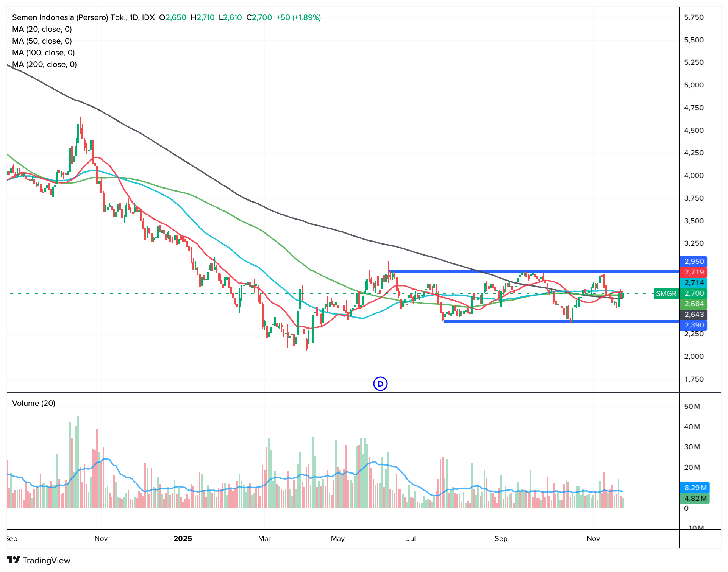This screenshot has height=572, width=728.
Task: Select the MA (20, close, 0) legend
Action: click(x=42, y=29)
